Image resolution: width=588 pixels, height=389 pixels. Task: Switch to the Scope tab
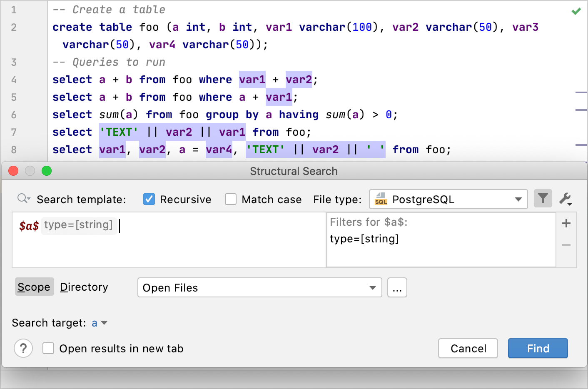click(34, 287)
